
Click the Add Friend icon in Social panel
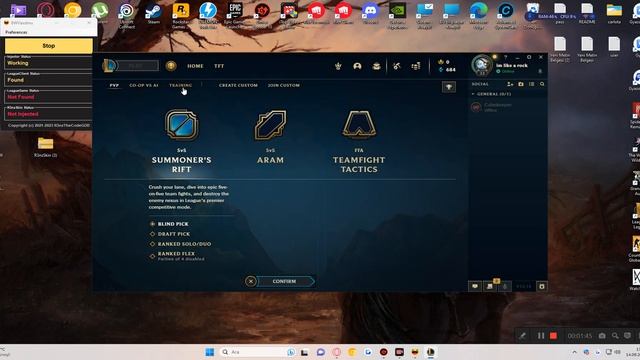(510, 84)
